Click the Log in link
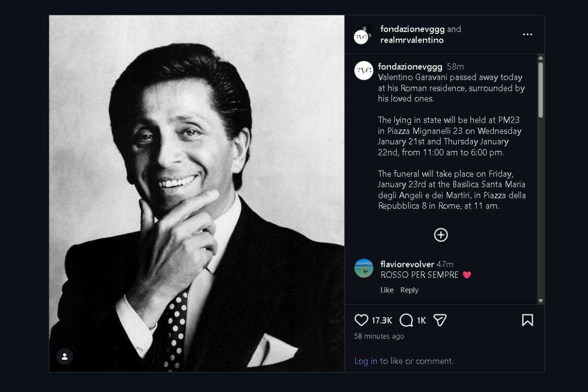The width and height of the screenshot is (588, 392). (366, 361)
